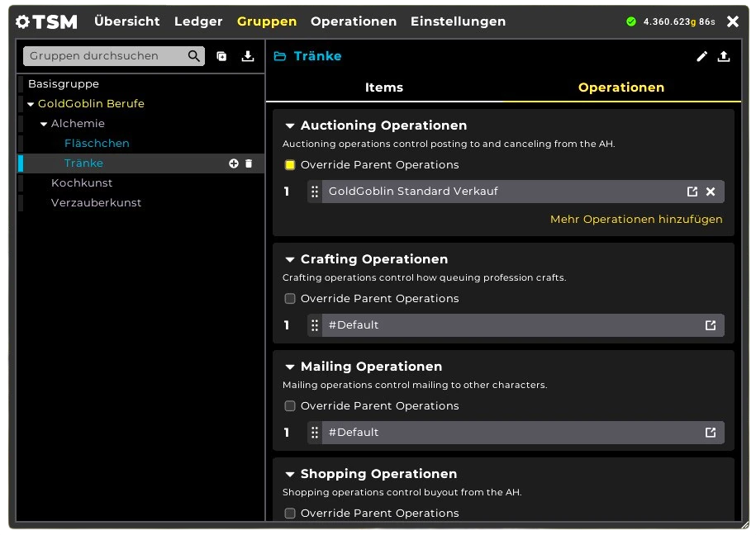This screenshot has width=756, height=535.
Task: Click drag handle of Crafting #Default row
Action: click(x=315, y=325)
